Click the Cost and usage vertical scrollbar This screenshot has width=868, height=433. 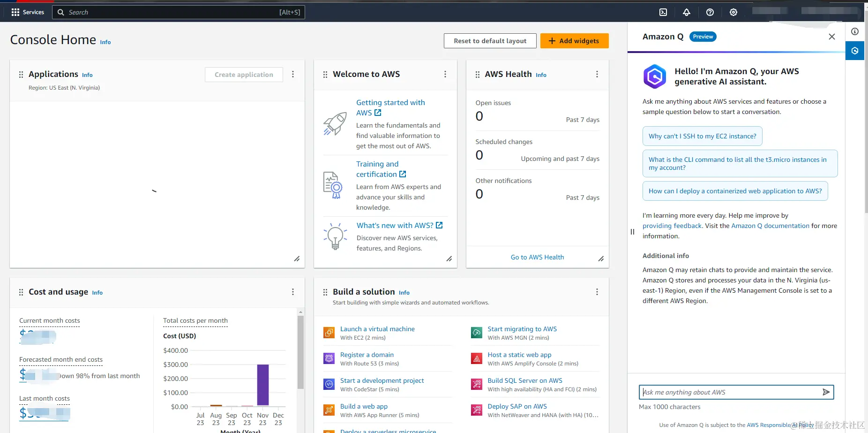pos(300,352)
